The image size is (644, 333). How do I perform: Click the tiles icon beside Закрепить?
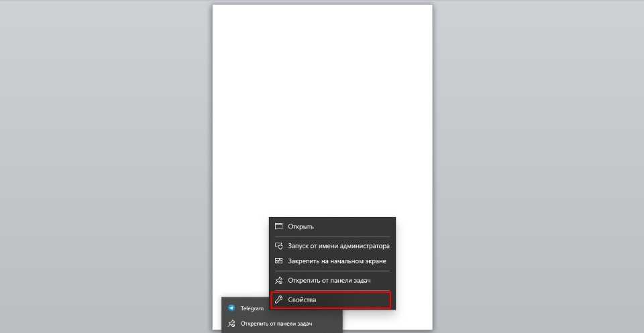(x=278, y=261)
